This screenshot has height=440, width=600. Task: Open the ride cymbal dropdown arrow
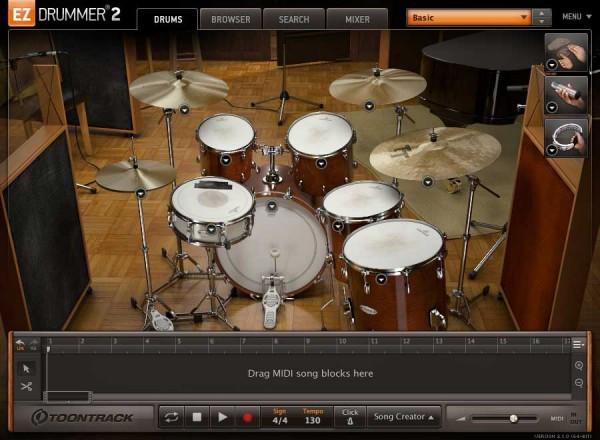428,182
